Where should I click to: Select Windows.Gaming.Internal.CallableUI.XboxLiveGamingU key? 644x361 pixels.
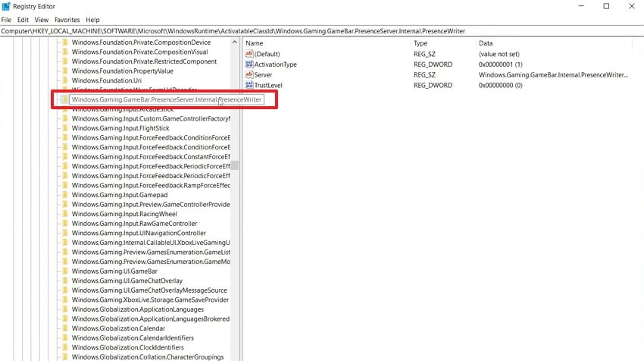(x=151, y=243)
